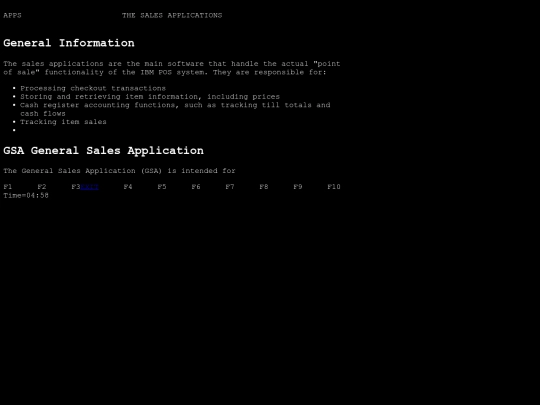Click the Tracking item sales bullet
540x405 pixels.
[x=63, y=122]
